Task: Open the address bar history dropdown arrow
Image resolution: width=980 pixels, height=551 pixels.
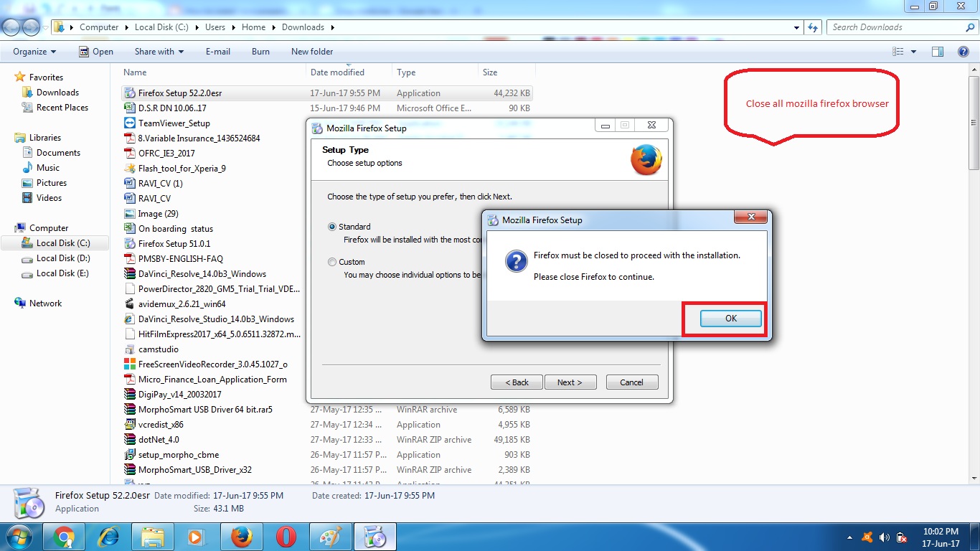Action: coord(796,27)
